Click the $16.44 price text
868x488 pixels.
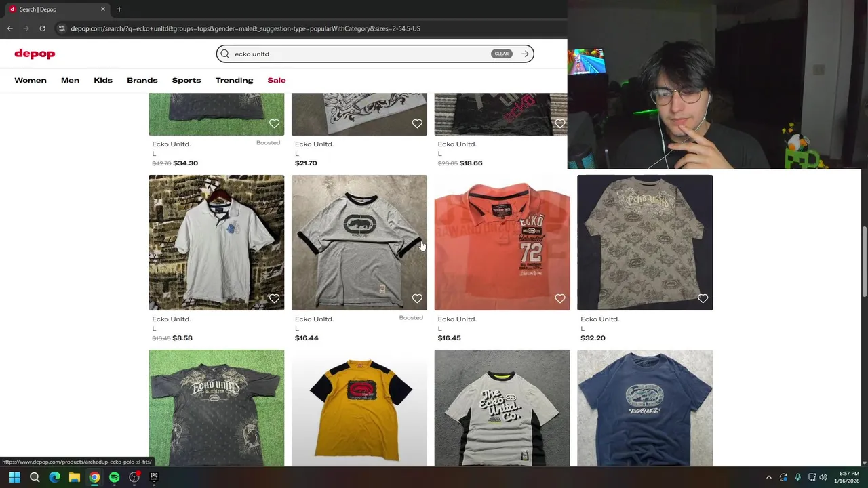307,338
